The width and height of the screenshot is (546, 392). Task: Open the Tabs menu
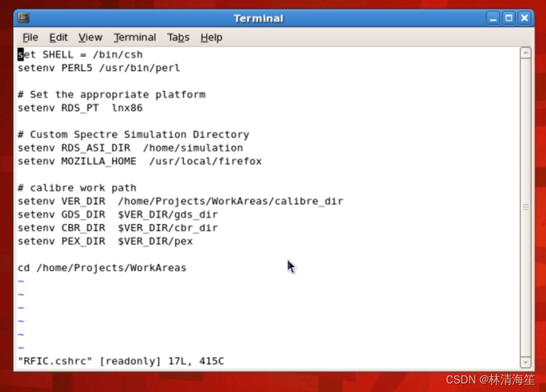pyautogui.click(x=178, y=37)
